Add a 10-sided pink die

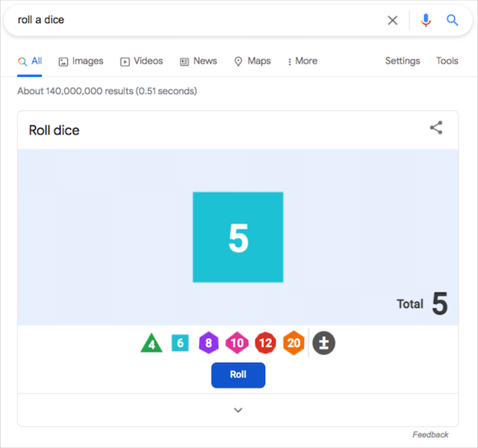(237, 343)
